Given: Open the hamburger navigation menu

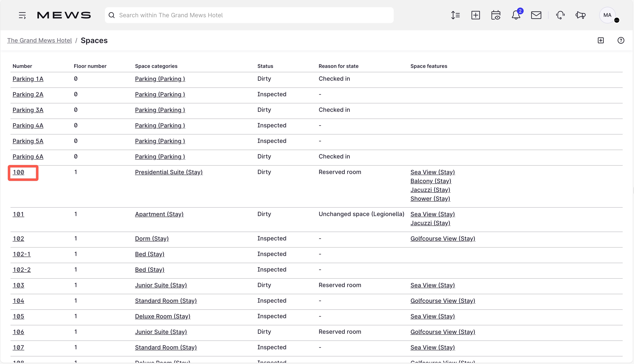Looking at the screenshot, I should tap(22, 15).
